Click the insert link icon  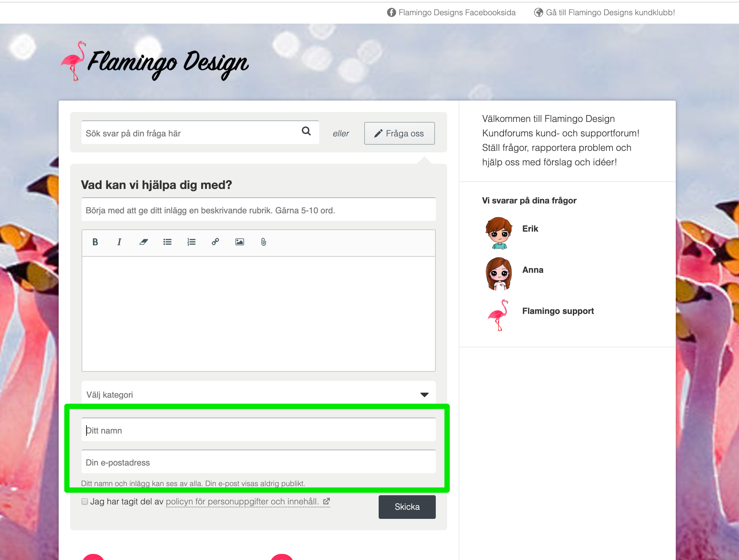tap(215, 242)
